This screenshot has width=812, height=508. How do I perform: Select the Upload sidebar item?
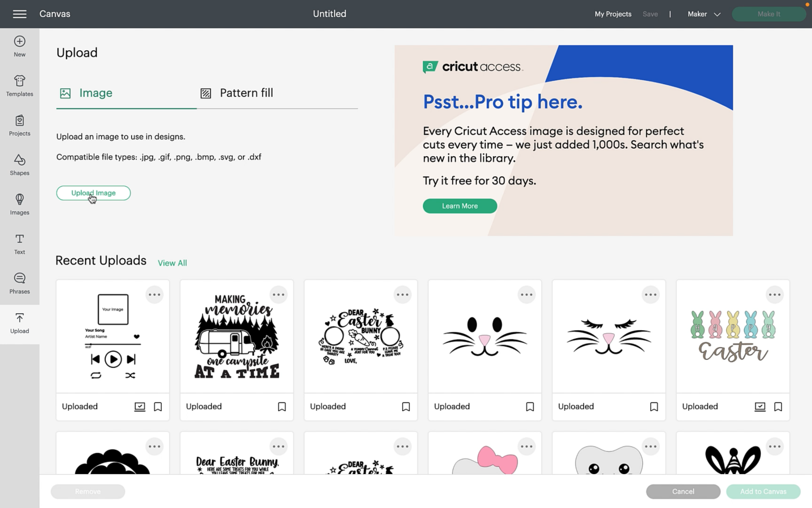tap(20, 323)
